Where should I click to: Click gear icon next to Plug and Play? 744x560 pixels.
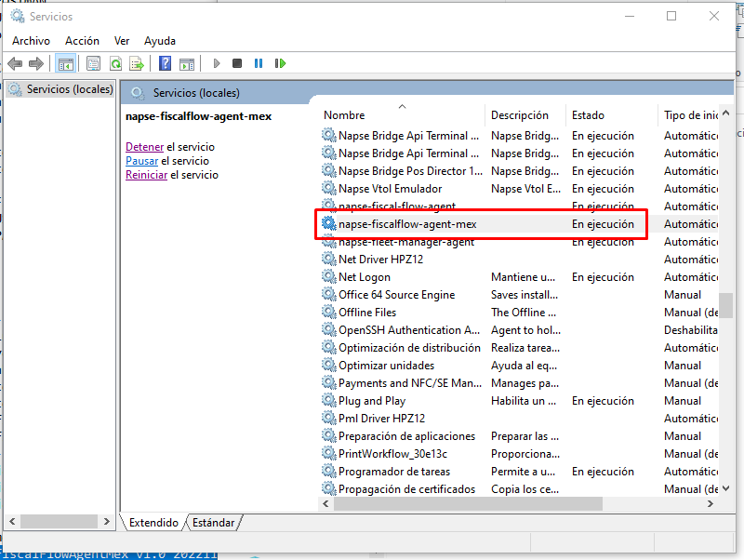(328, 400)
